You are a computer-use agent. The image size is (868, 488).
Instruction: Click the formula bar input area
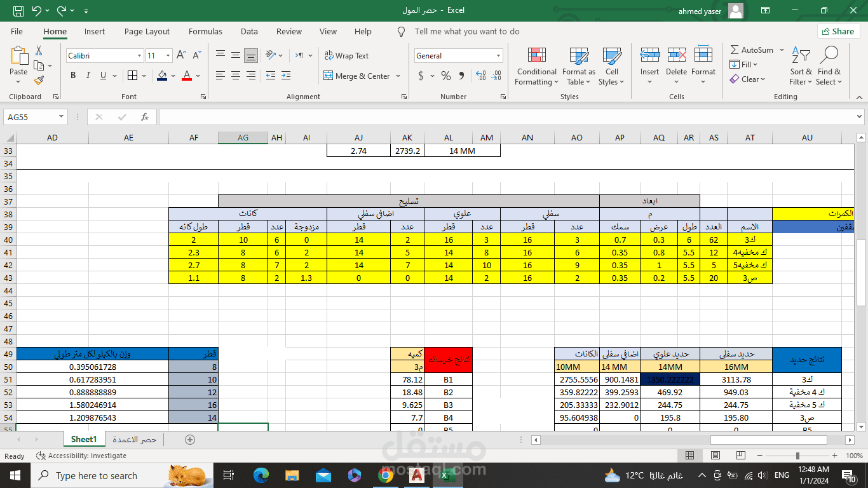(x=506, y=117)
